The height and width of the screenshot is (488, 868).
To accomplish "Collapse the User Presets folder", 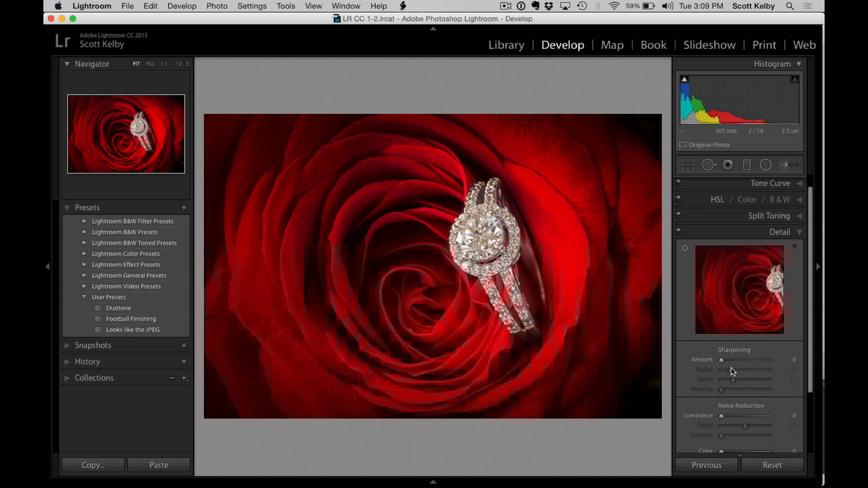I will [x=83, y=297].
